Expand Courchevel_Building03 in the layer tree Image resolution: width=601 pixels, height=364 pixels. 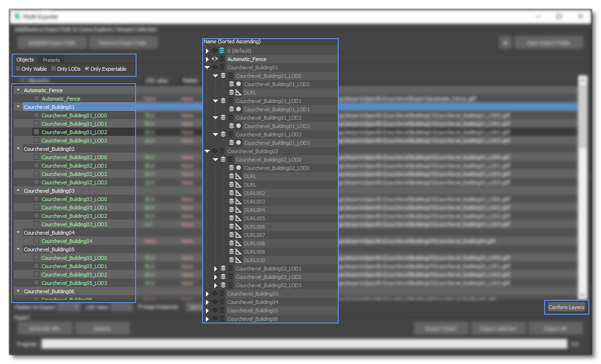[207, 293]
